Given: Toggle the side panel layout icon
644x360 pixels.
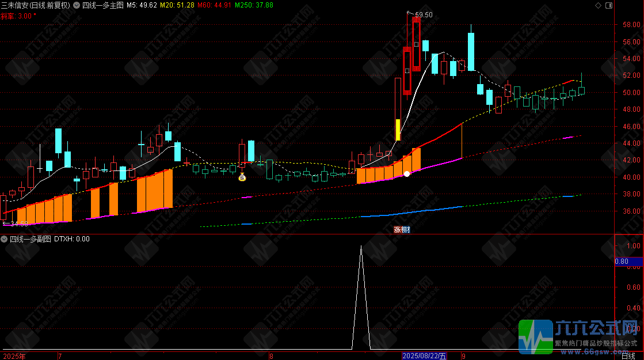Looking at the screenshot, I should [x=609, y=5].
